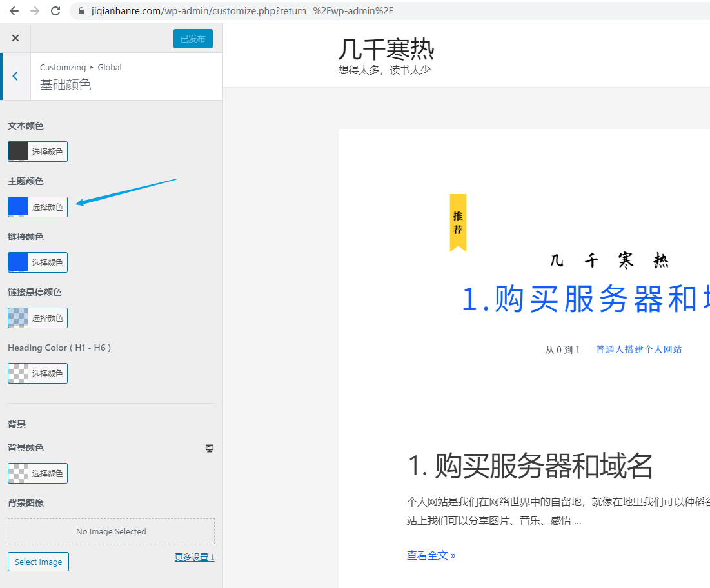The width and height of the screenshot is (710, 588).
Task: Click the 主题颜色 blue swatch
Action: [x=17, y=206]
